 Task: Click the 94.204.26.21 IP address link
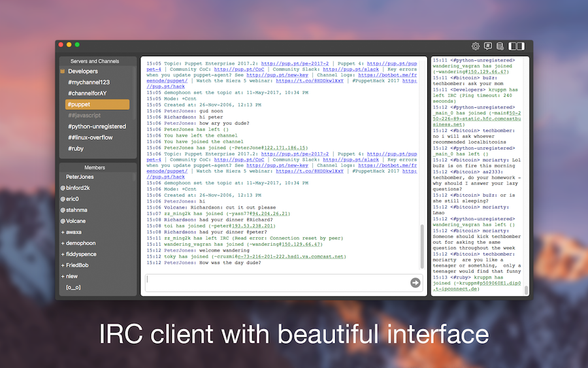(x=270, y=214)
